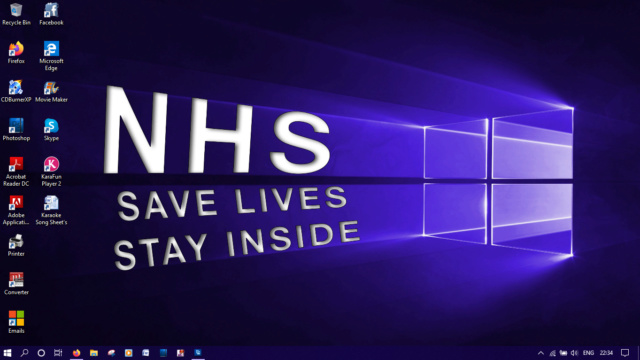Open the clock showing 22:34

click(x=606, y=353)
